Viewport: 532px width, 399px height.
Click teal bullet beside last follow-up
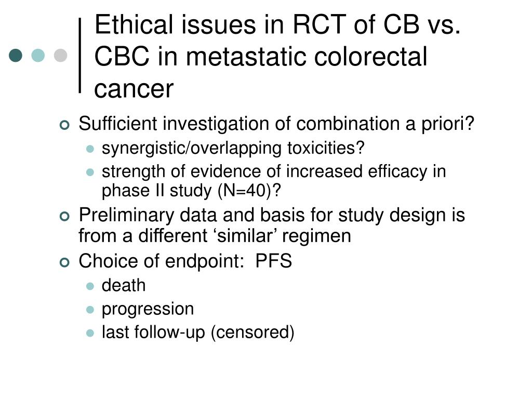(x=90, y=333)
